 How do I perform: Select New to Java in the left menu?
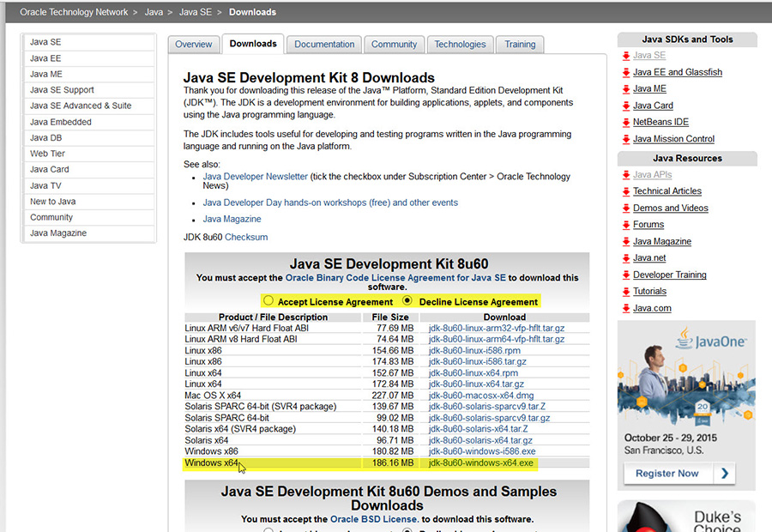coord(89,202)
